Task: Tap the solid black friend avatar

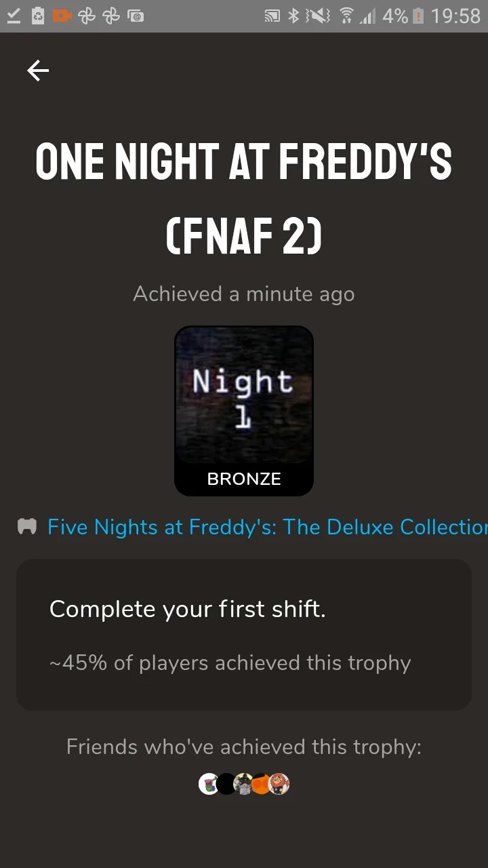Action: (226, 784)
